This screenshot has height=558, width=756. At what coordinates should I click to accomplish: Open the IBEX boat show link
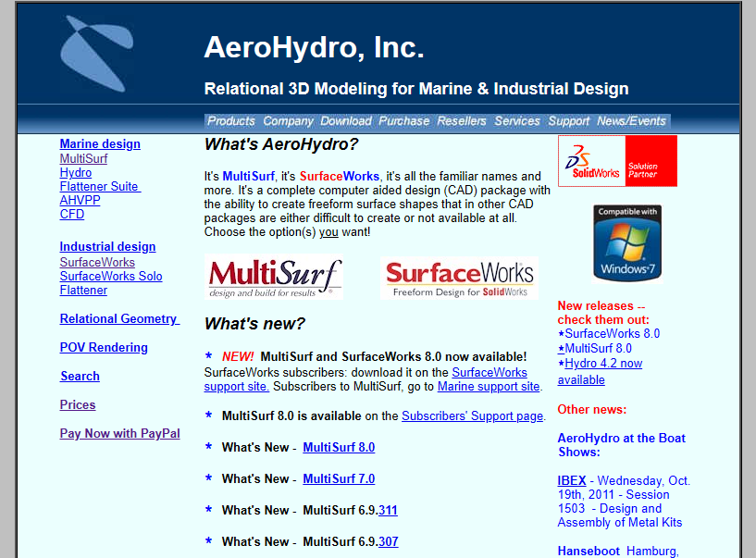coord(571,480)
